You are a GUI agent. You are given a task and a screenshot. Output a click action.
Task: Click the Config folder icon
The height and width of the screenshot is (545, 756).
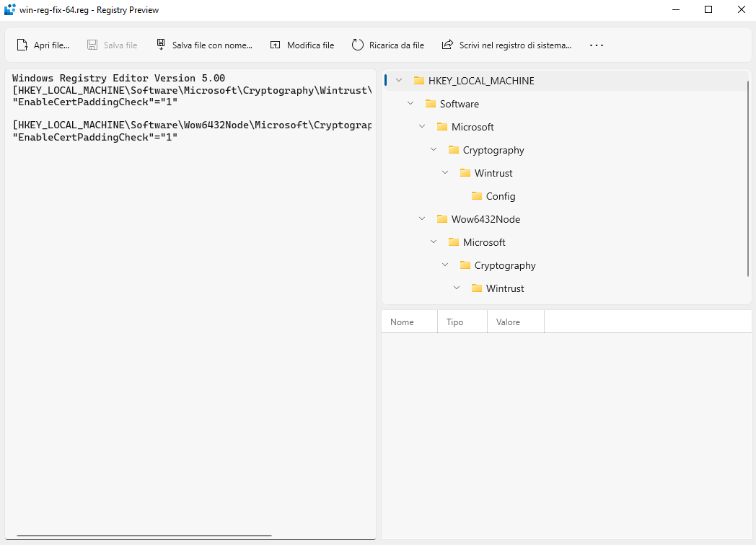click(477, 196)
